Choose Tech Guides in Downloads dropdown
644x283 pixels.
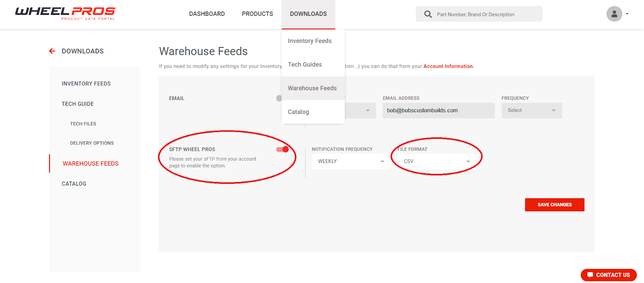point(313,64)
